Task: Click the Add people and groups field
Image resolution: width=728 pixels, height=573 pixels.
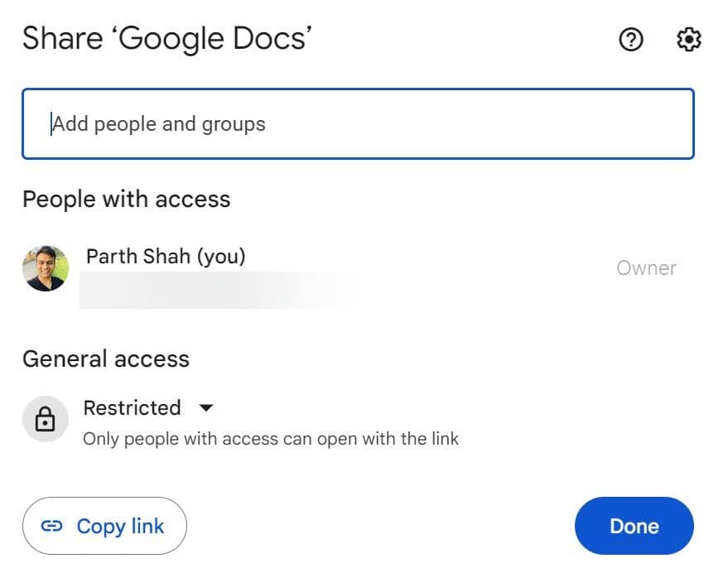Action: coord(359,123)
